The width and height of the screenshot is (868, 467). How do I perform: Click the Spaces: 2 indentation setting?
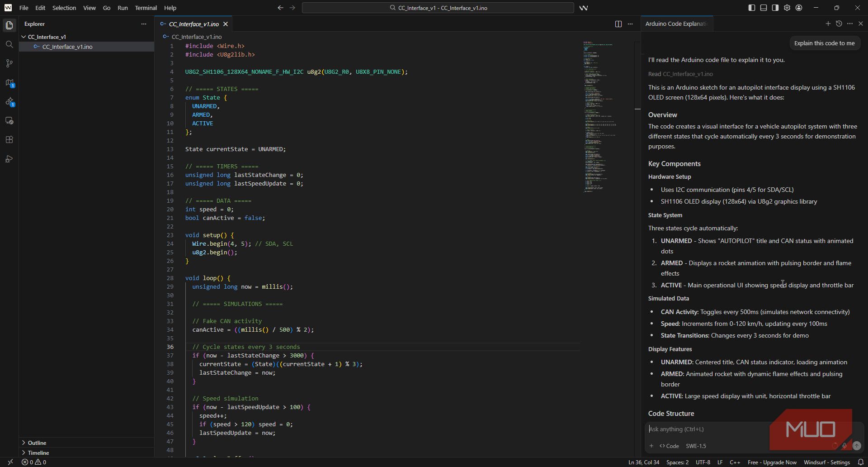click(x=677, y=462)
